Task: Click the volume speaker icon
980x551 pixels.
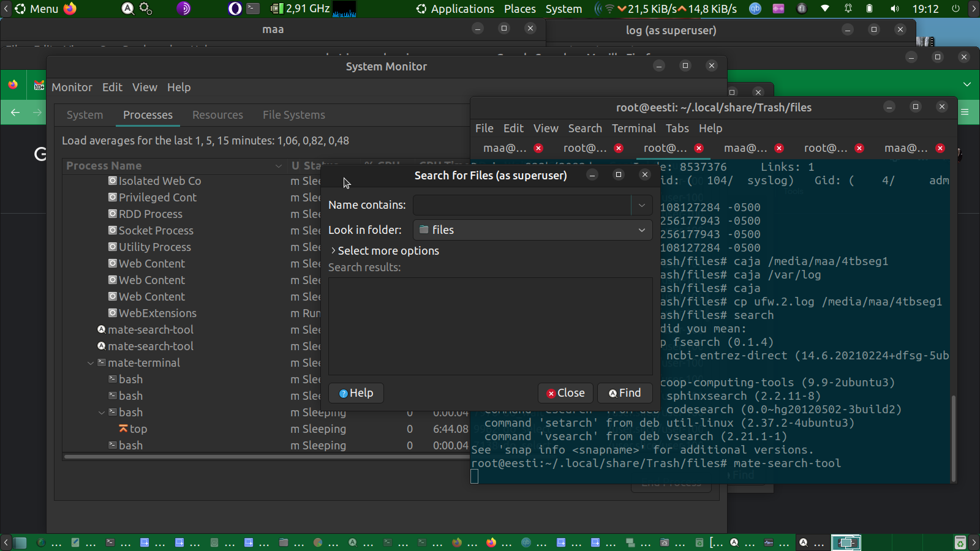Action: point(895,9)
